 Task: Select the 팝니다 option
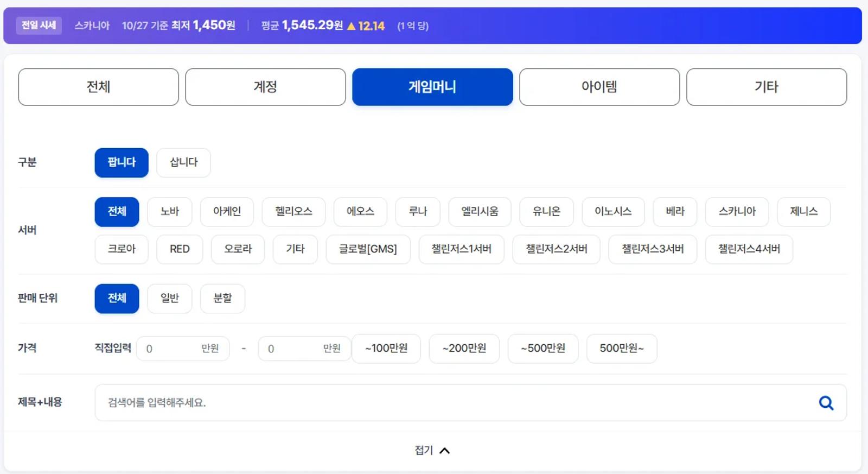pos(122,162)
